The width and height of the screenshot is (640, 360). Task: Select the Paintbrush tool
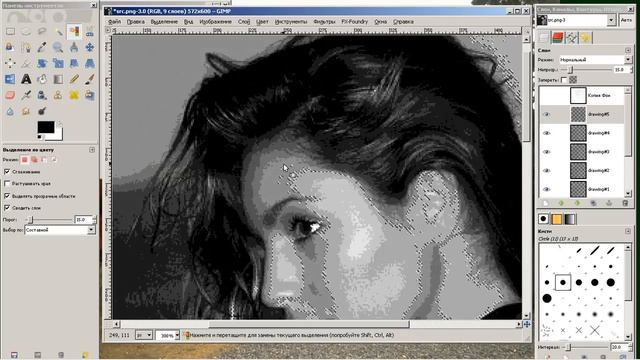90,79
